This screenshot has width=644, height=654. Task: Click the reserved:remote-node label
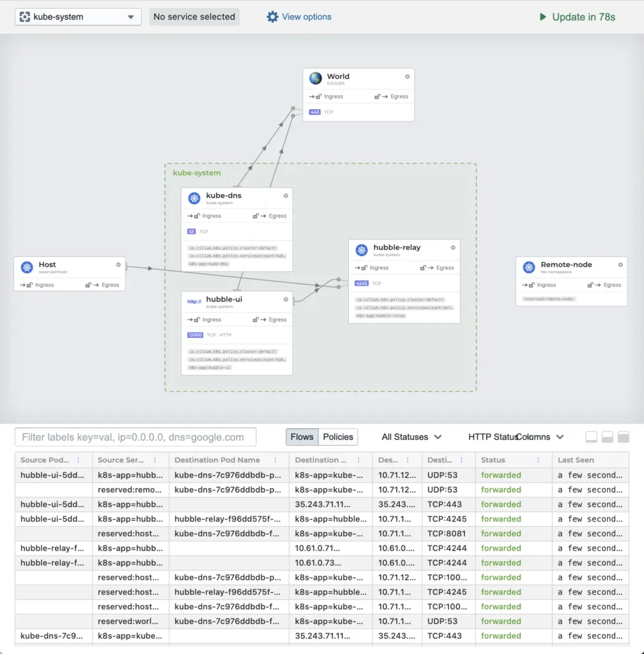point(549,299)
